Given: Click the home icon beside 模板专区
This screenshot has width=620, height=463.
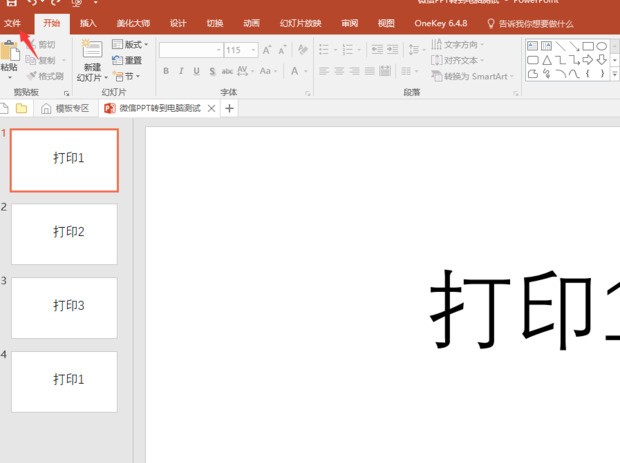Looking at the screenshot, I should 46,108.
